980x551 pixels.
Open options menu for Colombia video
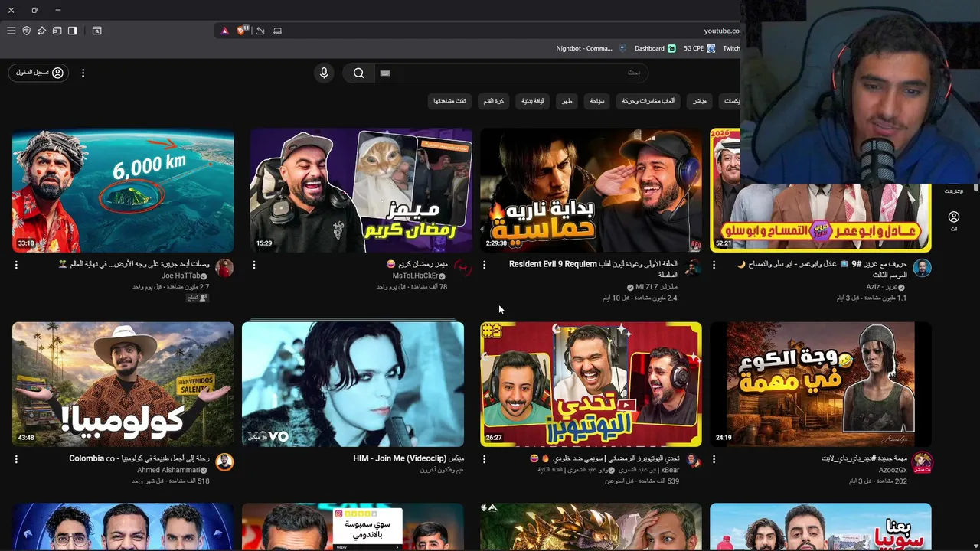[x=16, y=459]
